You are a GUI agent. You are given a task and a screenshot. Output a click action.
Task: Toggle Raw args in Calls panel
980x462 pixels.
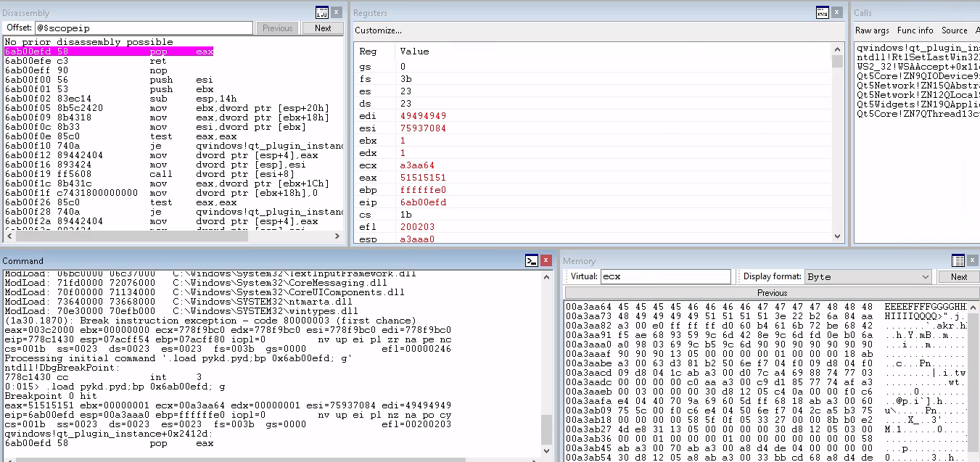pos(872,30)
